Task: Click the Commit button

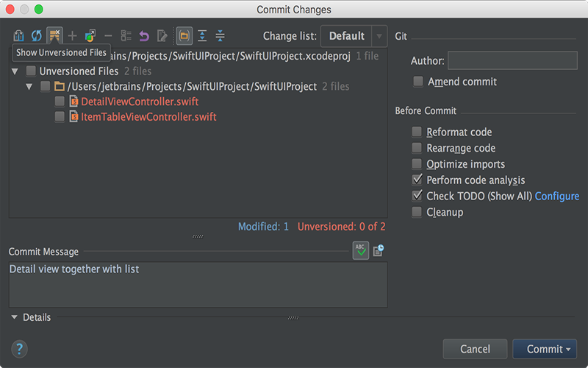Action: click(545, 349)
